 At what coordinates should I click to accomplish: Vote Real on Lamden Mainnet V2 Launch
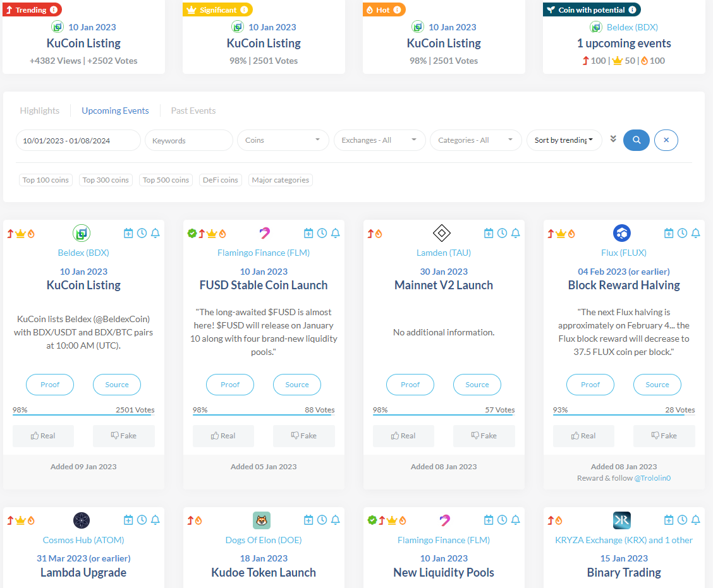[x=403, y=436]
